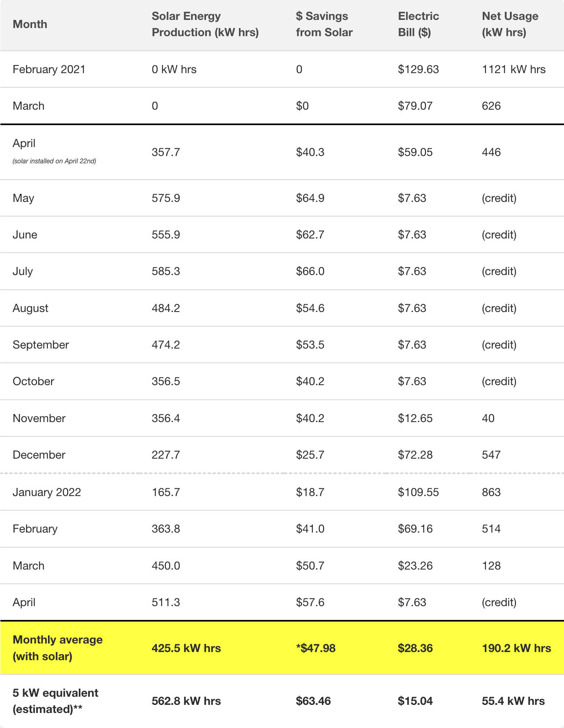Click the October row label
Image resolution: width=564 pixels, height=728 pixels.
(x=33, y=381)
